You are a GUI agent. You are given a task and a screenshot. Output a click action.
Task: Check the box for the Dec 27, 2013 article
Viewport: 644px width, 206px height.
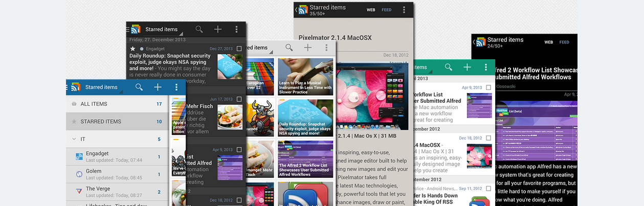pos(239,49)
